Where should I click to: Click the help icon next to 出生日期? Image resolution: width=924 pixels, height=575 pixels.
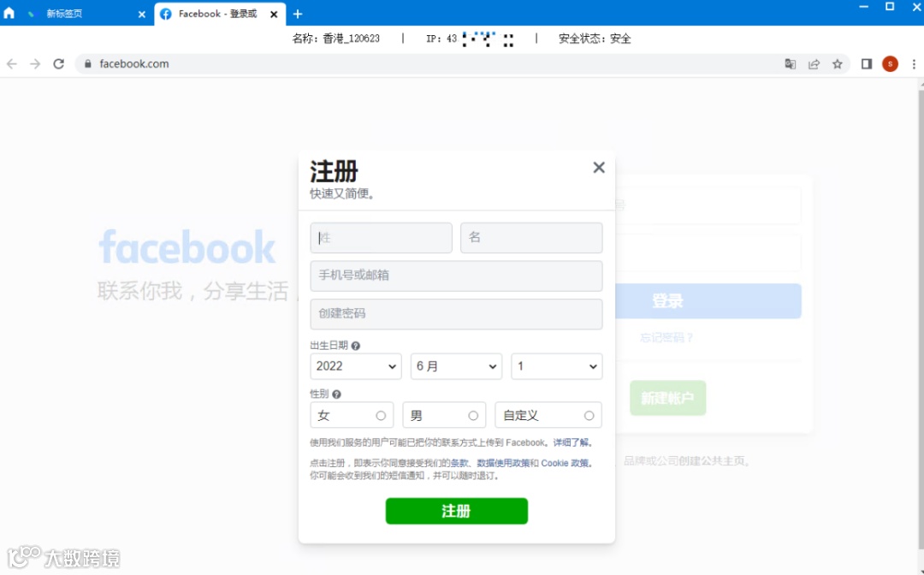point(355,346)
